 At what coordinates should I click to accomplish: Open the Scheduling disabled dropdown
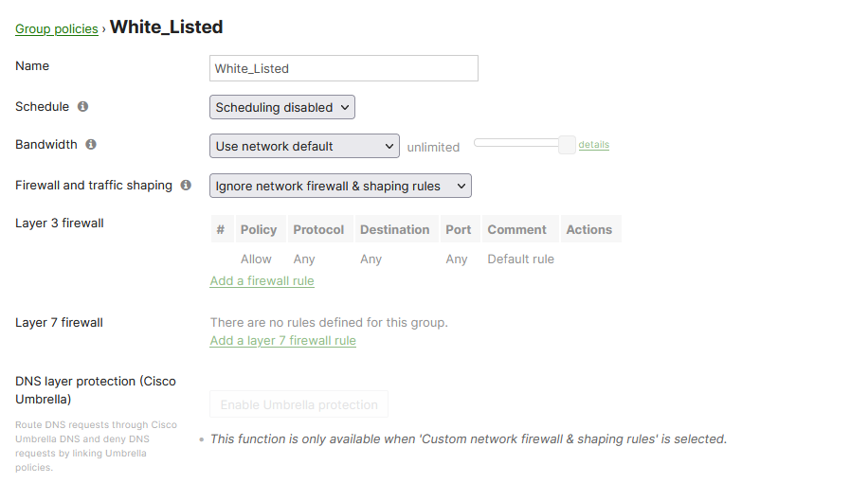(x=281, y=108)
